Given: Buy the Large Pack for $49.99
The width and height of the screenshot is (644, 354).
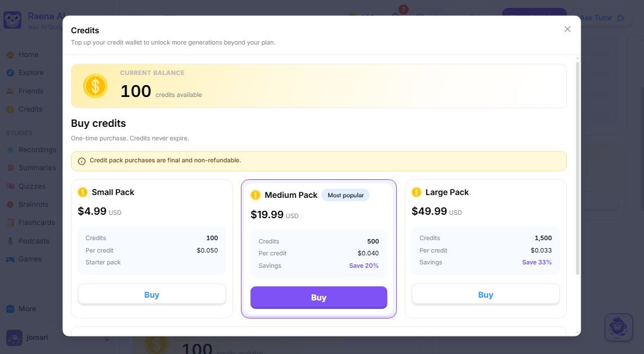Looking at the screenshot, I should tap(485, 294).
